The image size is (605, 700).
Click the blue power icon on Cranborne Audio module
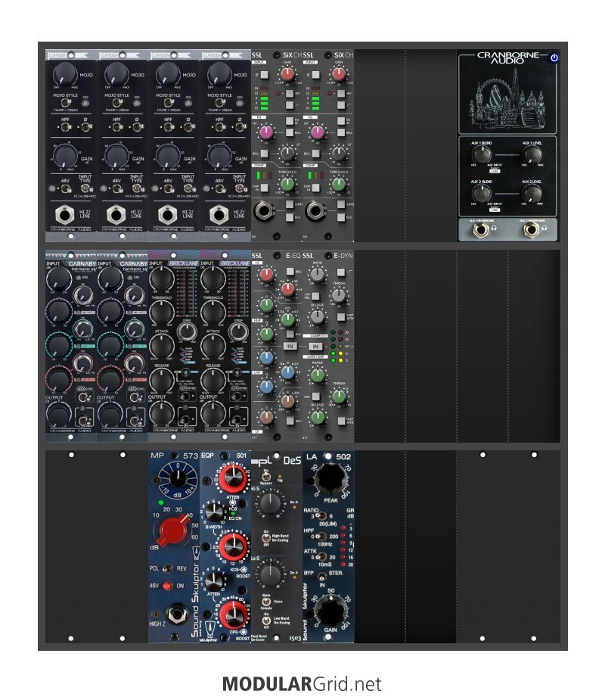tap(554, 58)
